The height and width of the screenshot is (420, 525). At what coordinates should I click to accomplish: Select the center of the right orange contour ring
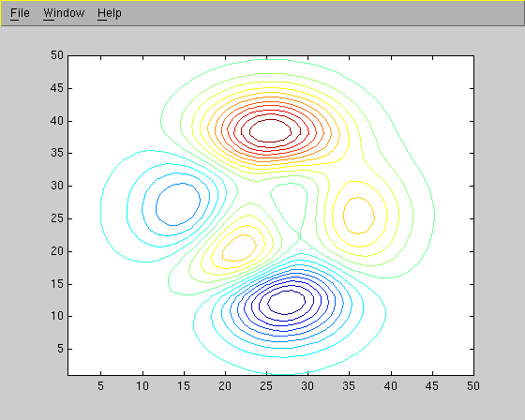coord(358,216)
